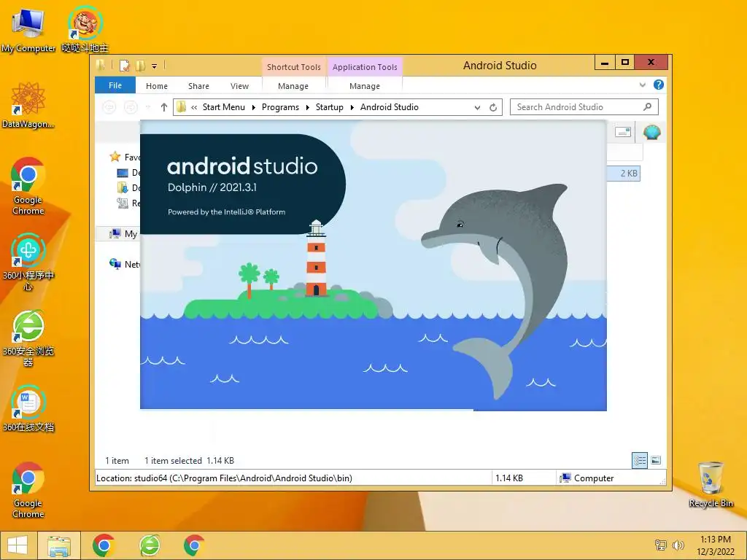The image size is (747, 560).
Task: Expand the arrow after Programs breadcrumb
Action: (x=307, y=108)
